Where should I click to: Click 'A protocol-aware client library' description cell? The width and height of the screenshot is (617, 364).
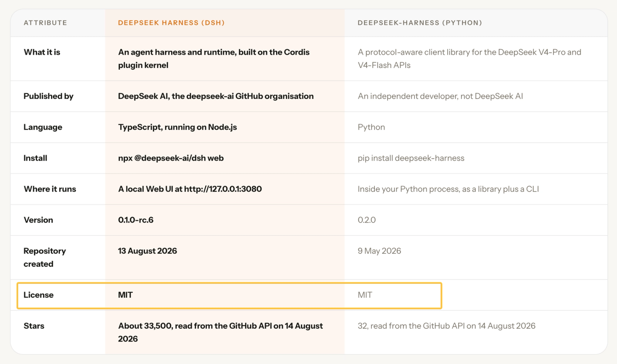(469, 59)
